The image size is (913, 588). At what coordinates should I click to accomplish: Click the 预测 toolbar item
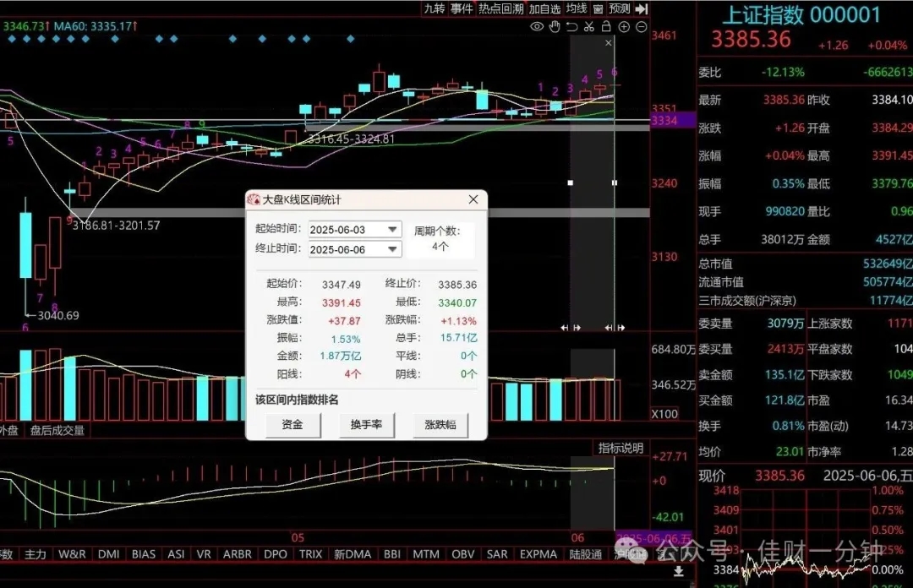[x=620, y=8]
